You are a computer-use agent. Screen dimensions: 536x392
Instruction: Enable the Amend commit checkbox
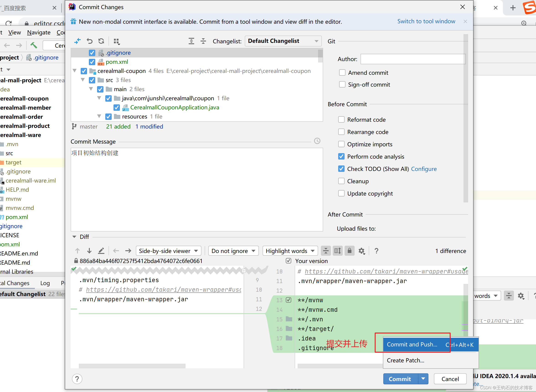coord(342,73)
